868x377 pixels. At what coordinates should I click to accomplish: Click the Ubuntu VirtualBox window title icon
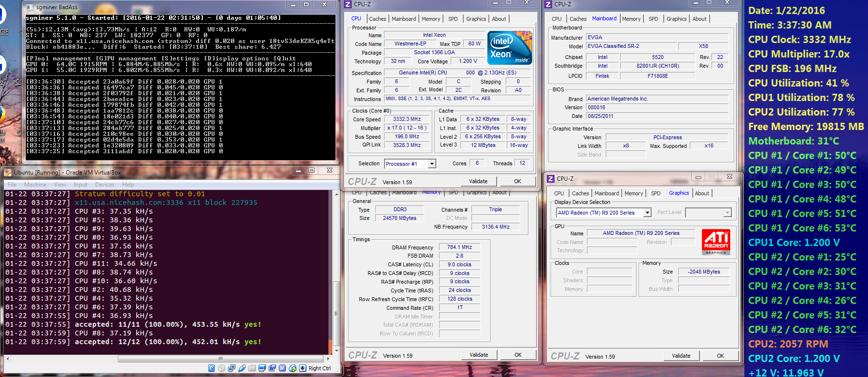click(8, 172)
